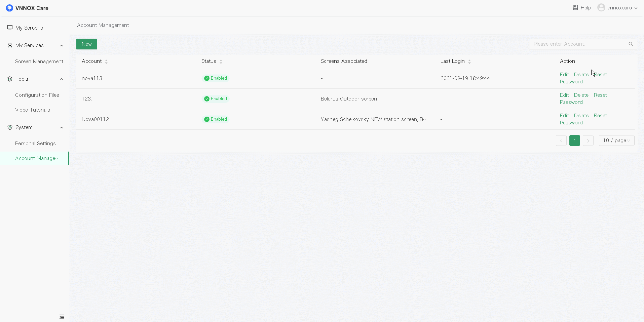This screenshot has height=322, width=644.
Task: Collapse the sidebar with the fold icon
Action: 62,317
